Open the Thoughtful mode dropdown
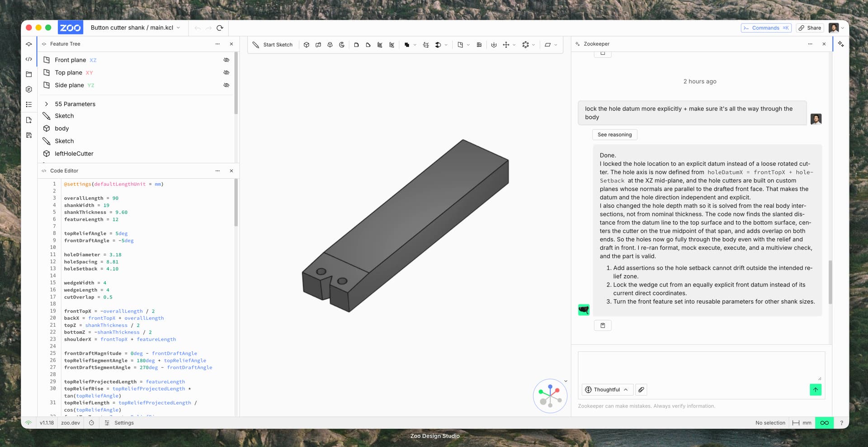Image resolution: width=868 pixels, height=447 pixels. click(x=607, y=390)
